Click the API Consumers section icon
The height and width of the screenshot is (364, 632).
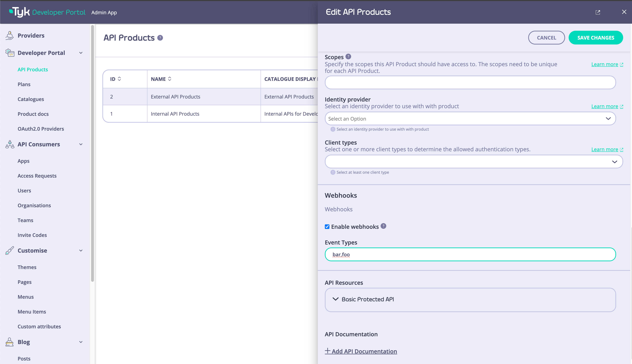pos(10,144)
